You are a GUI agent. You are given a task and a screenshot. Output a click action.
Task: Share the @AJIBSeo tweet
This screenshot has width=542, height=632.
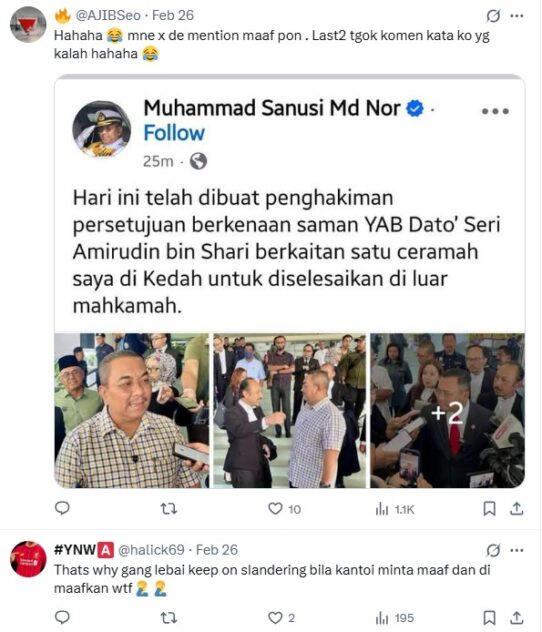coord(517,509)
